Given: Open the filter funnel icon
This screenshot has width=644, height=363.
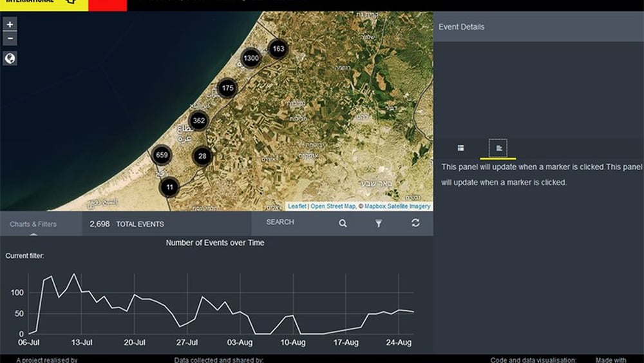Looking at the screenshot, I should [379, 223].
